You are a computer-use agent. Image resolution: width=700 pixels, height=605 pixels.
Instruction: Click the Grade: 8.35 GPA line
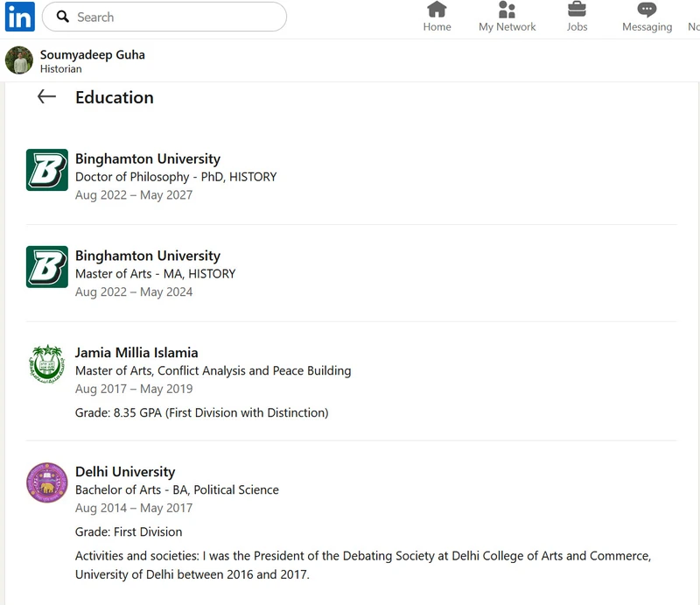[x=202, y=412]
